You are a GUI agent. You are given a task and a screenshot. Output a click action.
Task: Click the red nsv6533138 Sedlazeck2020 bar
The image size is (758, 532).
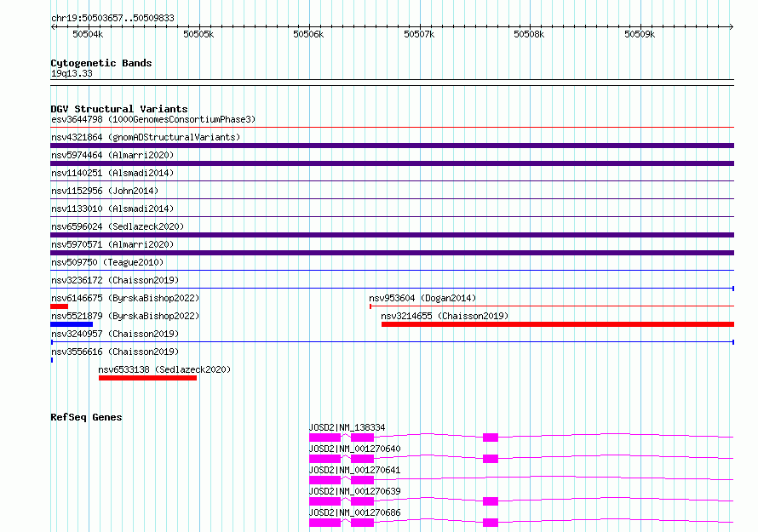coord(147,378)
